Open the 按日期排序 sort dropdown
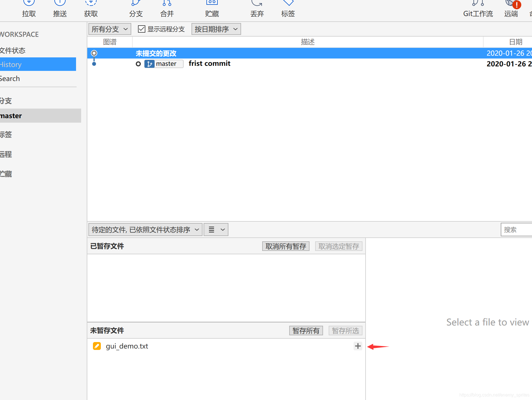Image resolution: width=532 pixels, height=400 pixels. click(216, 29)
